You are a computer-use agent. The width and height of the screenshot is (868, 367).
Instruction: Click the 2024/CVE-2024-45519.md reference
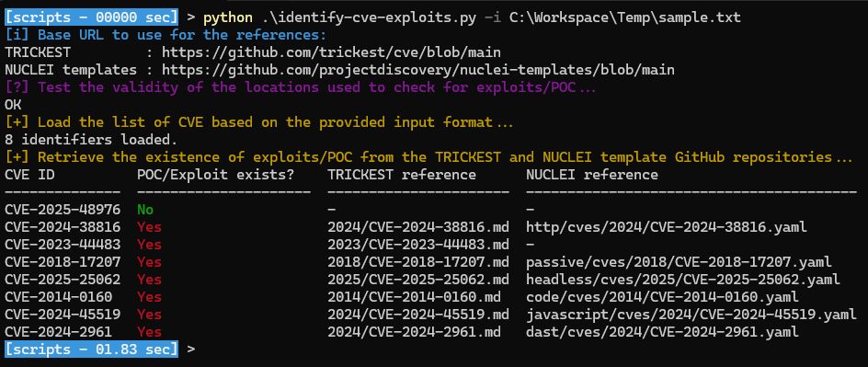418,315
